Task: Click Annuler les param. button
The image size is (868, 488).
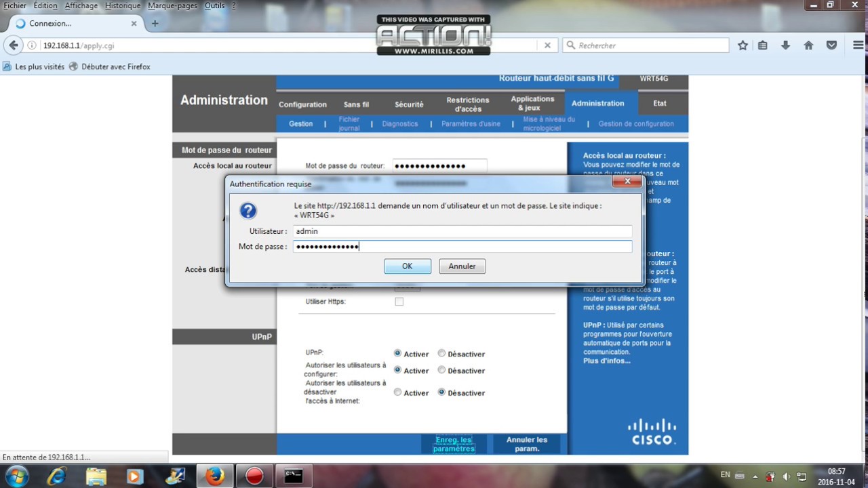Action: click(527, 444)
